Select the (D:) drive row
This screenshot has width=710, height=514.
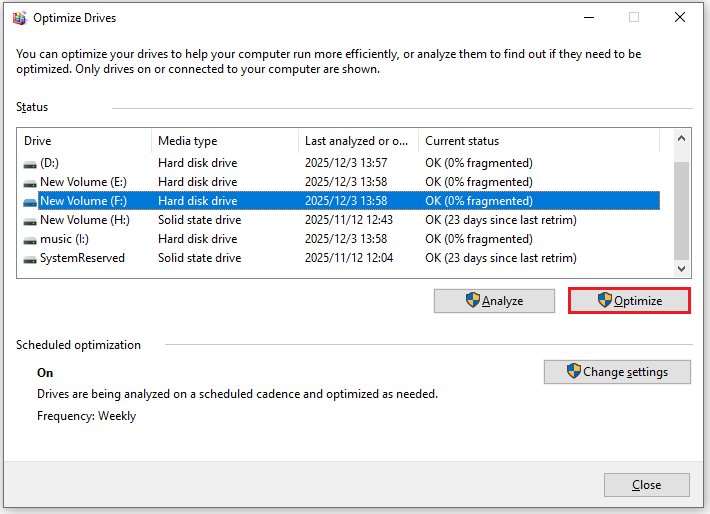pos(339,163)
